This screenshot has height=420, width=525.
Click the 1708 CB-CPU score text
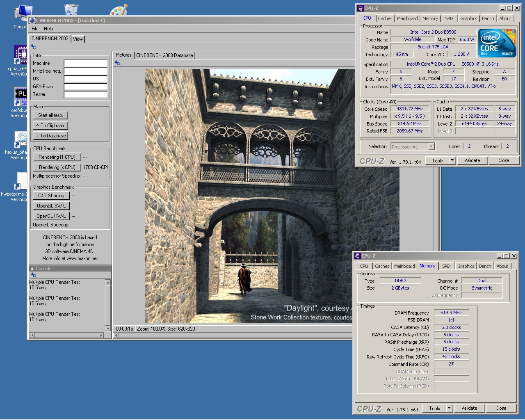[95, 167]
